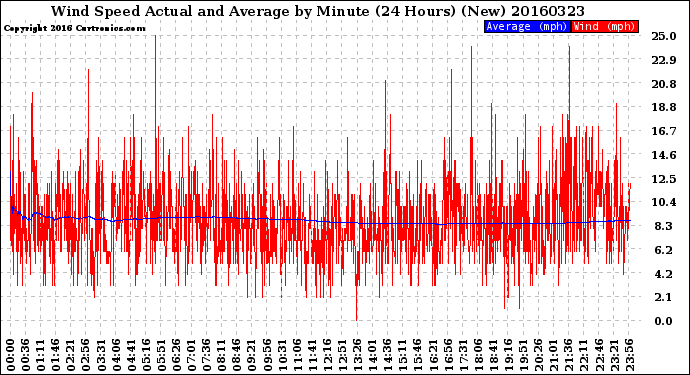Click the 13:26 time axis label

pos(357,355)
